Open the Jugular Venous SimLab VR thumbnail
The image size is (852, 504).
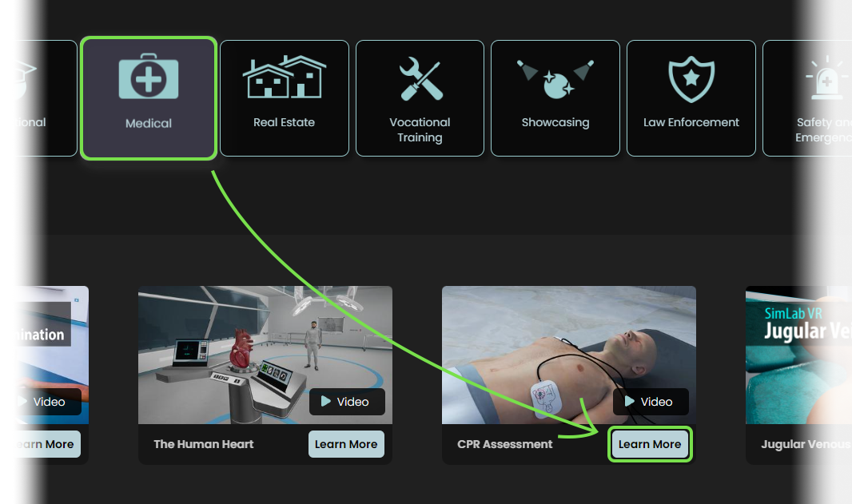click(x=798, y=355)
